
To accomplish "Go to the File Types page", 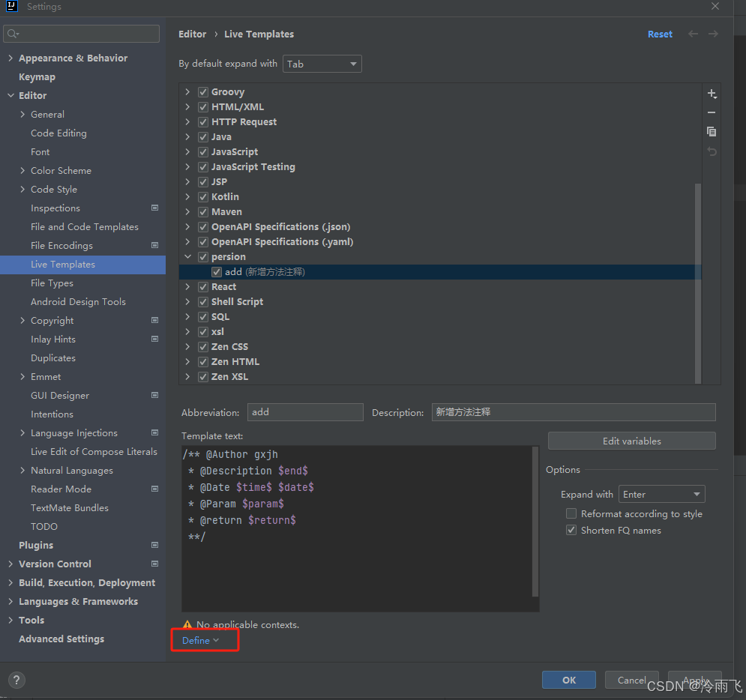I will point(52,283).
